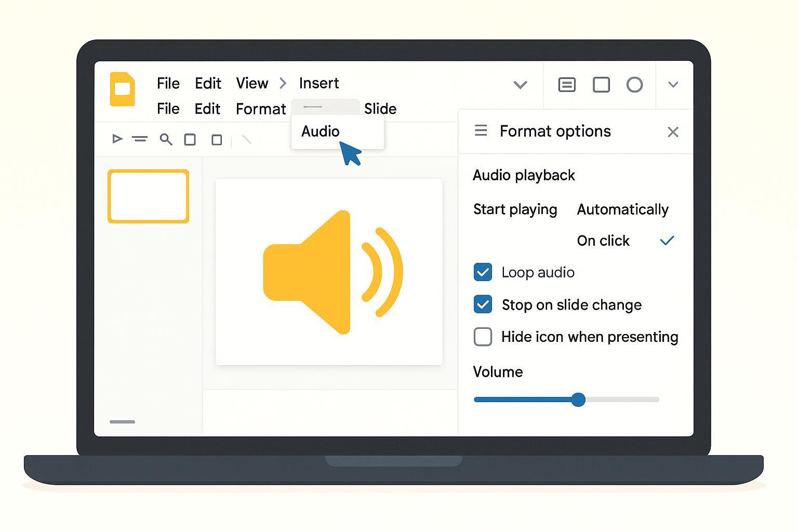Viewport: 798px width, 532px height.
Task: Open the far-right chevron dropdown in top bar
Action: coord(673,85)
